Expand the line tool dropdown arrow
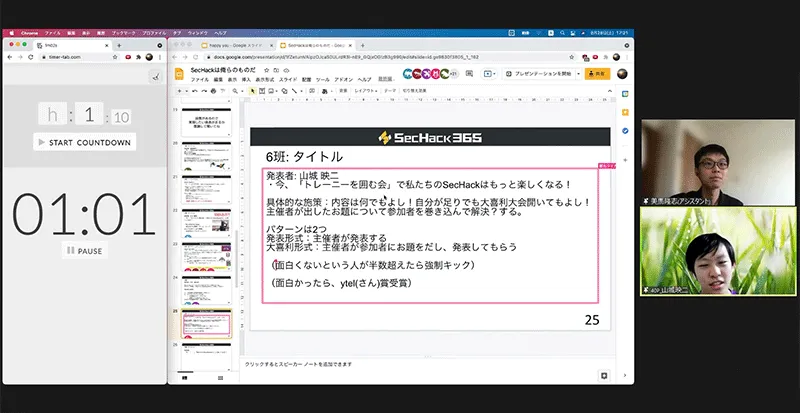Viewport: 800px width, 413px height. tap(302, 91)
